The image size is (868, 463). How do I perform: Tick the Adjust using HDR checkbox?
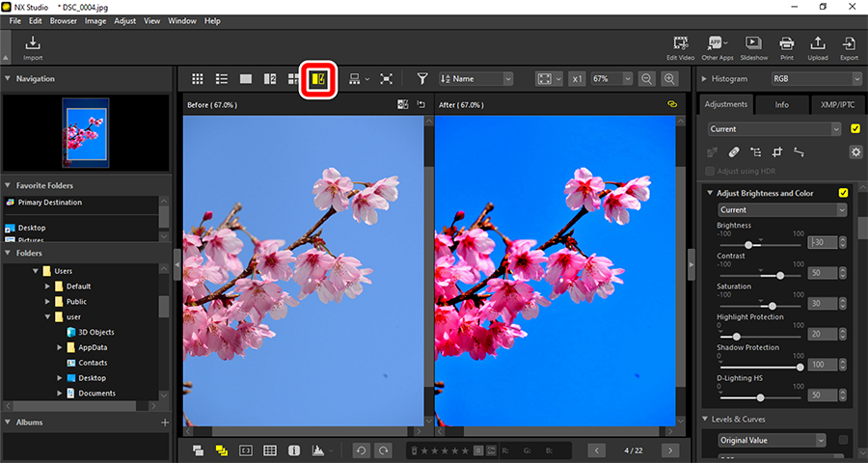coord(711,171)
